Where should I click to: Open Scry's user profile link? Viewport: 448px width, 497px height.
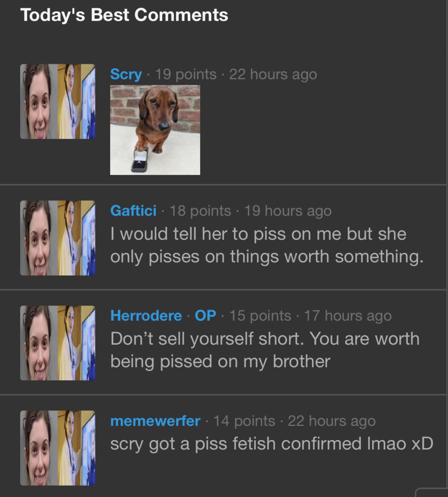(126, 74)
